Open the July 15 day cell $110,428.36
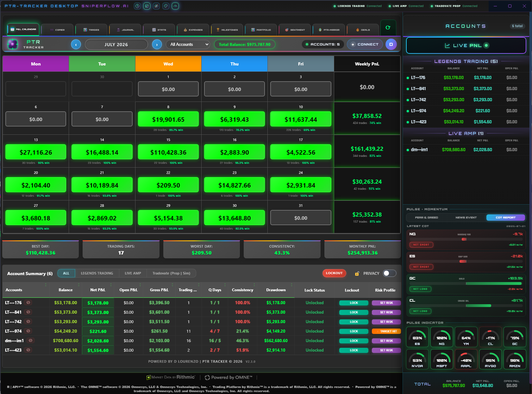The height and width of the screenshot is (394, 532). (168, 152)
